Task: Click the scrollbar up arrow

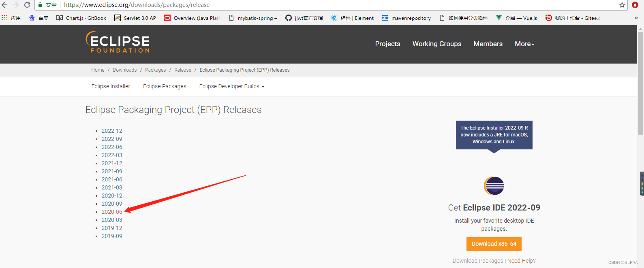Action: point(641,28)
